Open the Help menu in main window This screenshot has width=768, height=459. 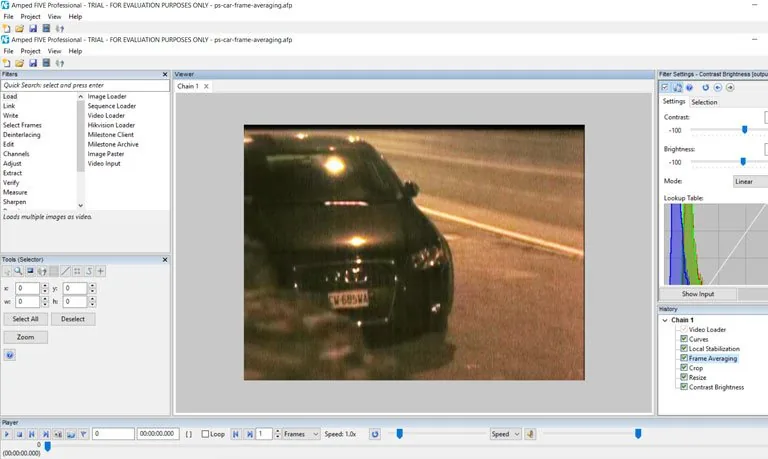click(x=75, y=51)
